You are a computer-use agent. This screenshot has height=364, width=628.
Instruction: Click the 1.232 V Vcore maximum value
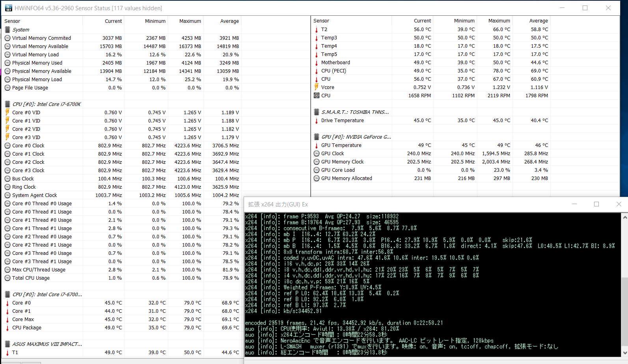point(501,87)
